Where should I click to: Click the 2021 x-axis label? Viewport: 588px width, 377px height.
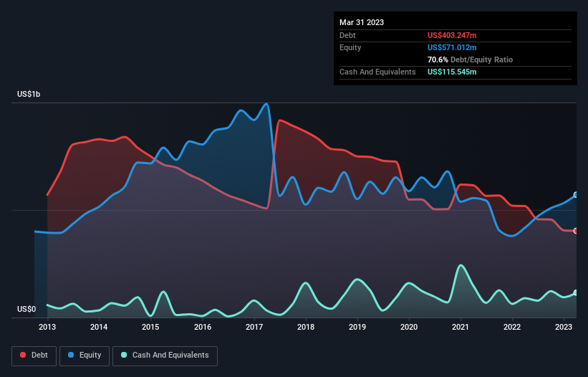461,327
